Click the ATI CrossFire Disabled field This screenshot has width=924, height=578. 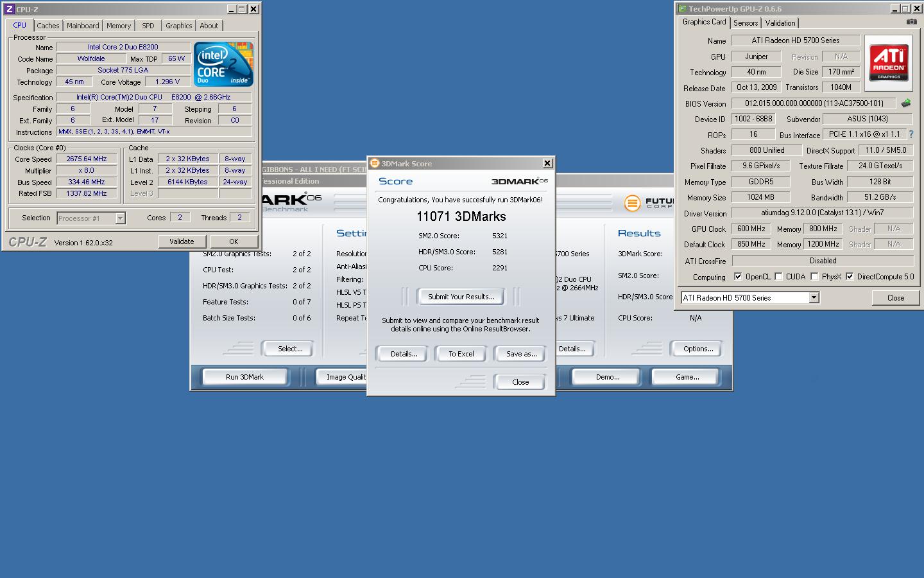pyautogui.click(x=823, y=261)
